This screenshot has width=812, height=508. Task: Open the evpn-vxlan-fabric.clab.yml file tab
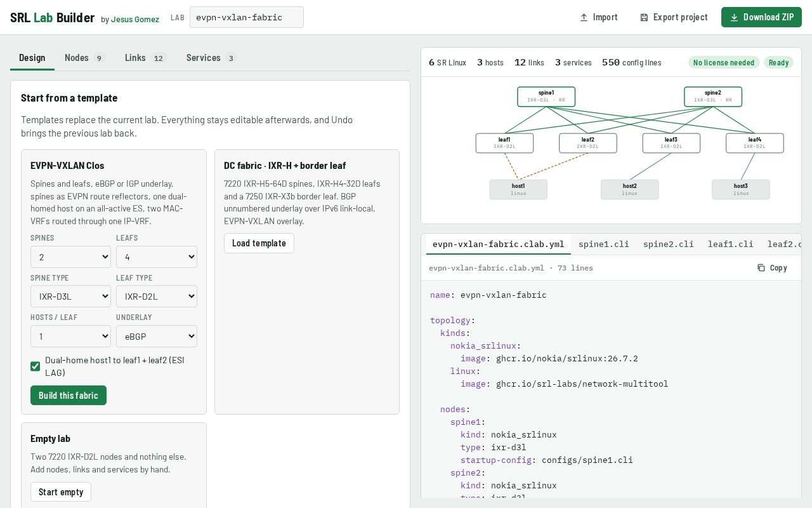click(x=499, y=244)
